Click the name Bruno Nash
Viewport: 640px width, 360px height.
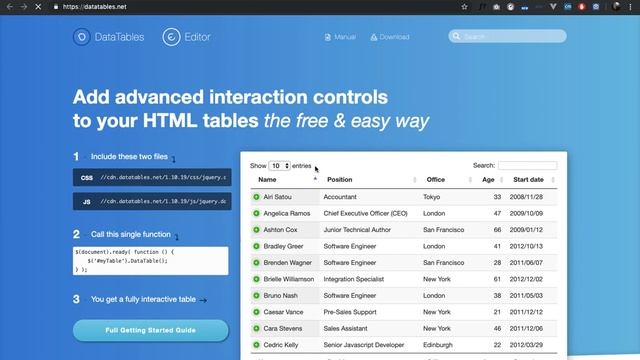(x=280, y=296)
